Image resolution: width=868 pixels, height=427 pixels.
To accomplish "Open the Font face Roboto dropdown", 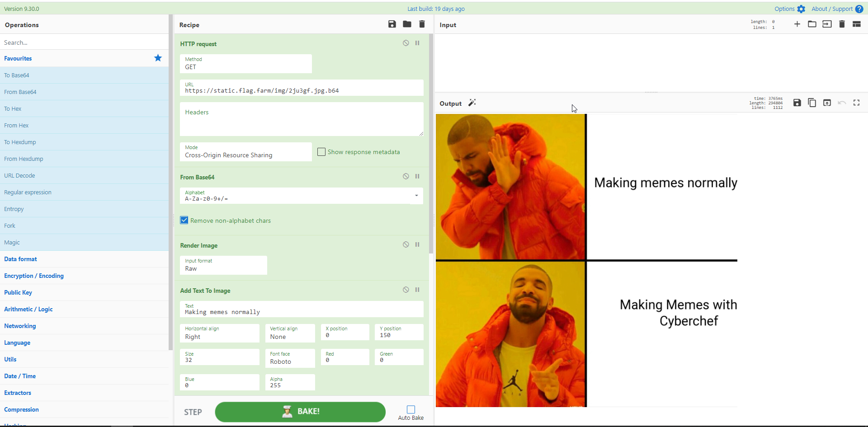I will pos(290,358).
